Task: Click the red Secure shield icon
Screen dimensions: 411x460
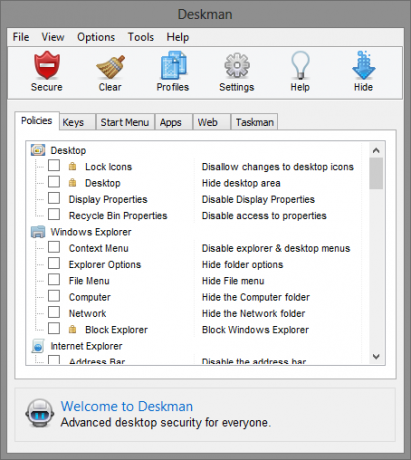Action: click(x=47, y=65)
